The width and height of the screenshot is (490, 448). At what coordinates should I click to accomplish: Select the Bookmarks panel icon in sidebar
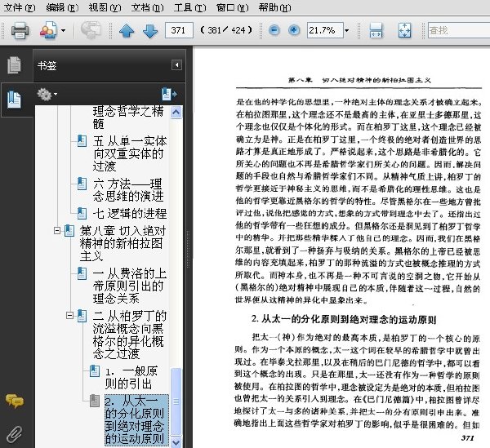(x=14, y=100)
